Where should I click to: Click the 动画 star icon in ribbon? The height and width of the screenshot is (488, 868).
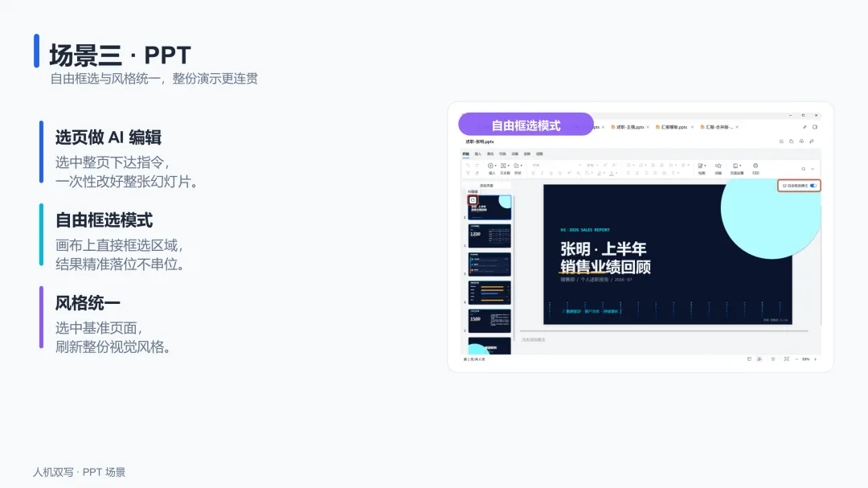pos(718,166)
